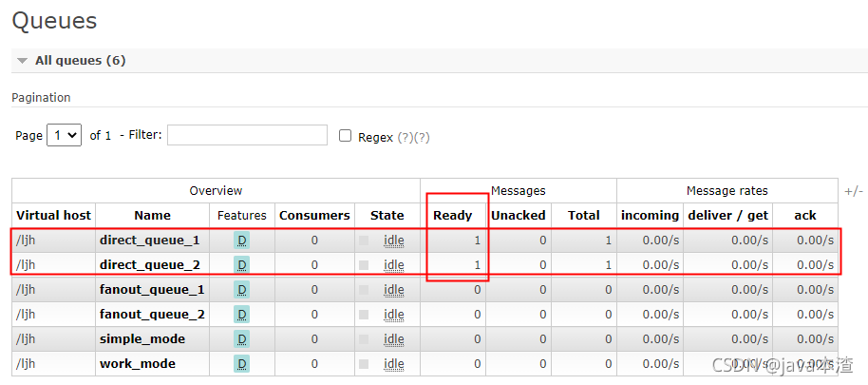This screenshot has height=385, width=868.
Task: Click the D durable badge for direct_queue_1
Action: coord(241,241)
